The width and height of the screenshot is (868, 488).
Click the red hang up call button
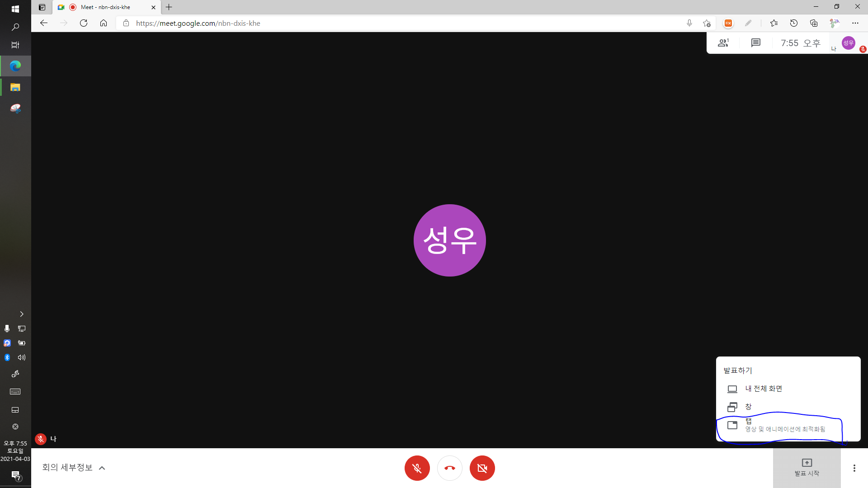pyautogui.click(x=449, y=468)
